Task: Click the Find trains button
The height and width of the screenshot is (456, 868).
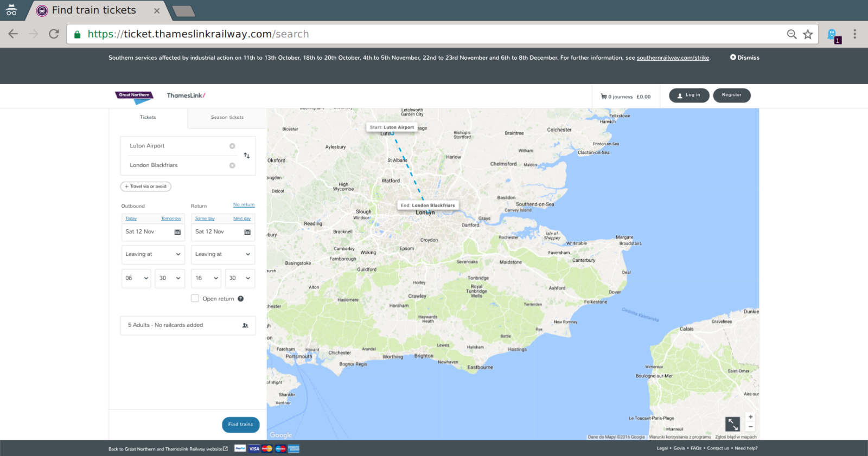Action: coord(240,425)
